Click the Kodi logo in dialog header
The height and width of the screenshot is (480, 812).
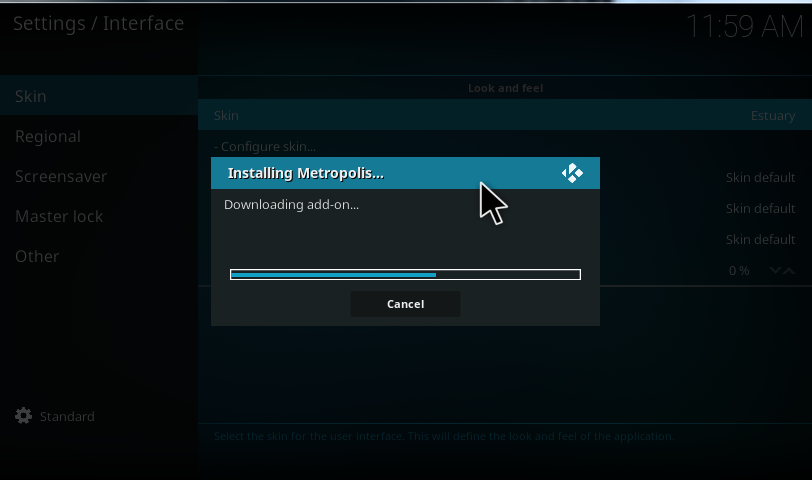coord(572,173)
